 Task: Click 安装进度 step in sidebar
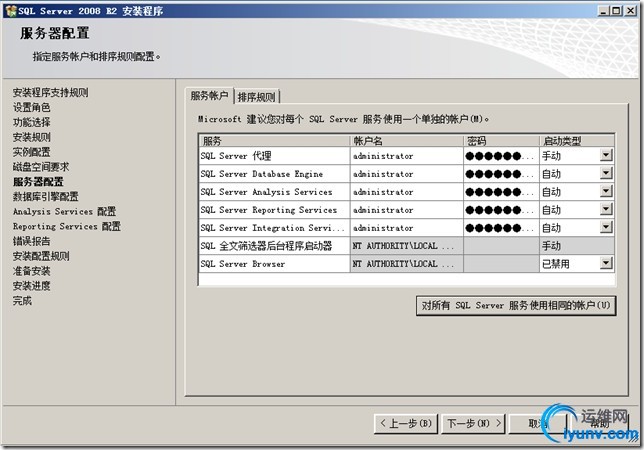pyautogui.click(x=32, y=286)
